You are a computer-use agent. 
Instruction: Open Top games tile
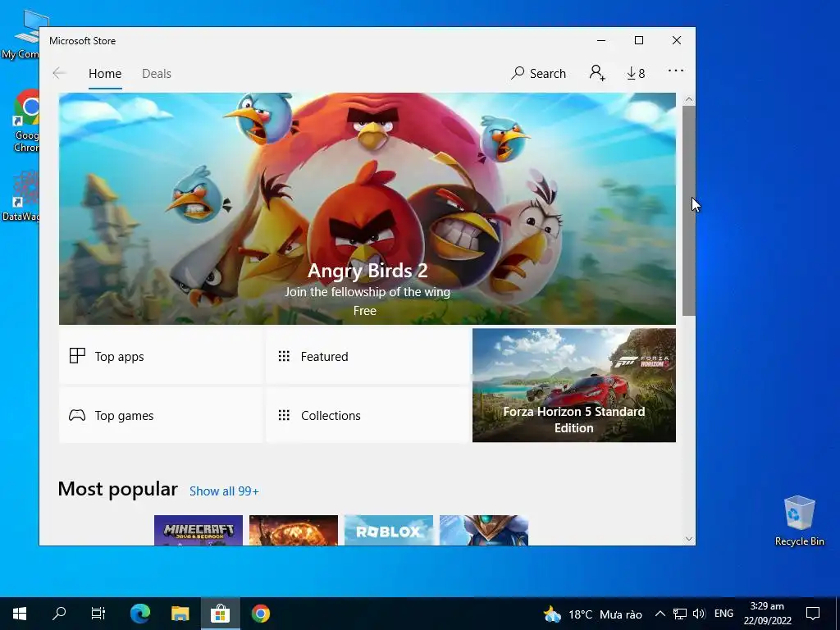(160, 415)
